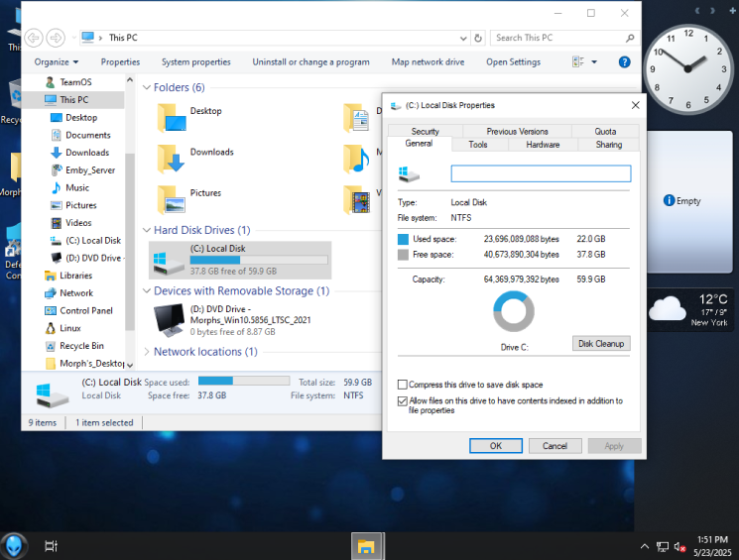Viewport: 739px width, 560px height.
Task: Click the weather gadget showing 12°C
Action: (690, 310)
